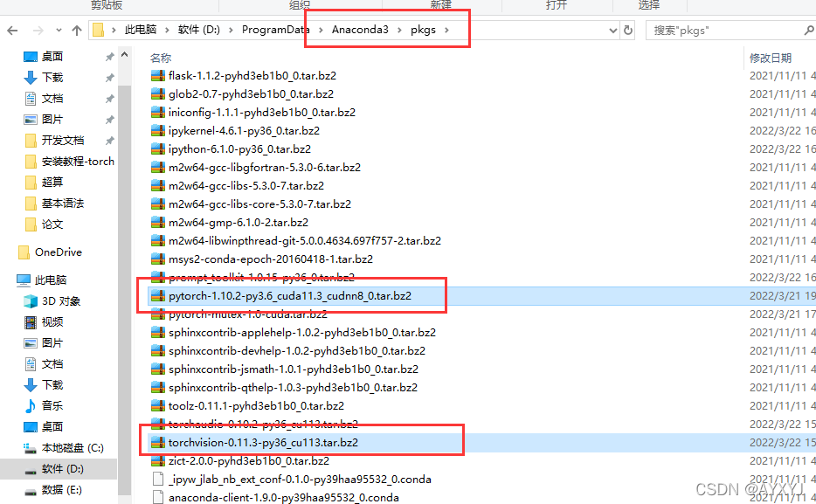The height and width of the screenshot is (504, 816).
Task: Open 开发文档 folder in sidebar
Action: coord(63,141)
